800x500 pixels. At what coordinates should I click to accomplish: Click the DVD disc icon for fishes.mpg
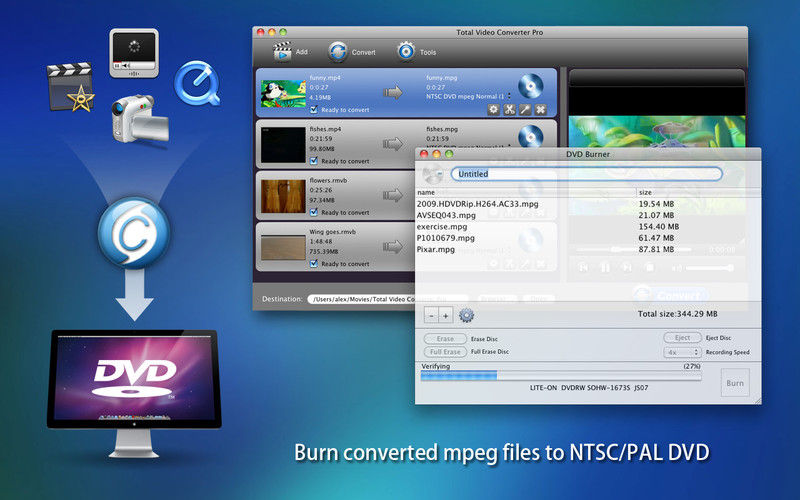[x=531, y=136]
